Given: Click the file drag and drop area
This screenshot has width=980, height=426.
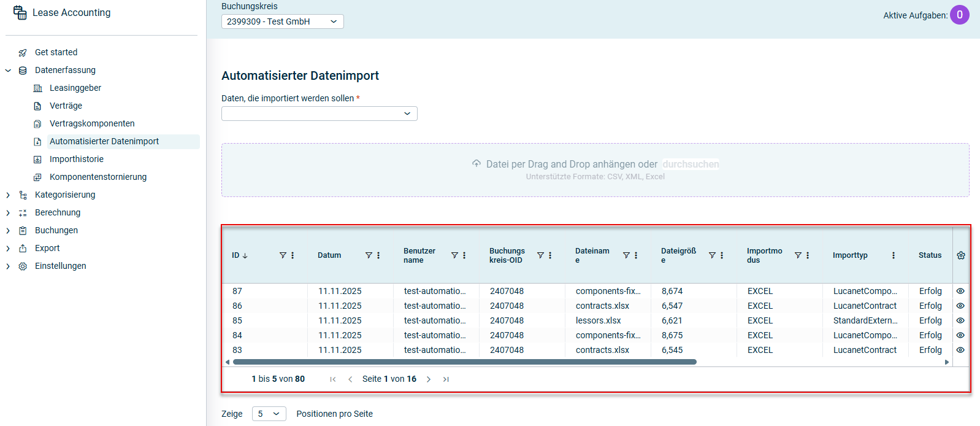Looking at the screenshot, I should [595, 170].
